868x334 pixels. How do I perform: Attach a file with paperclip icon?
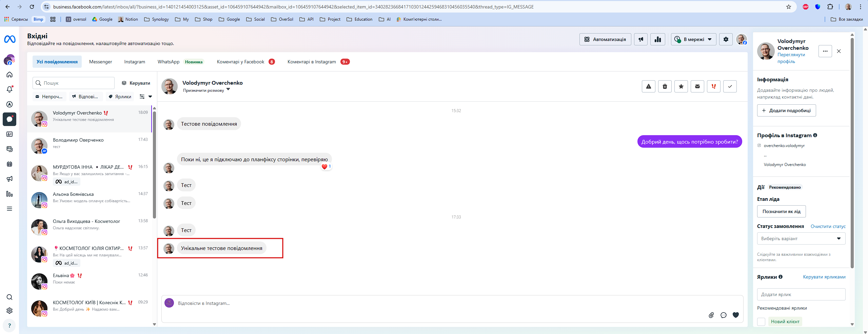click(711, 315)
